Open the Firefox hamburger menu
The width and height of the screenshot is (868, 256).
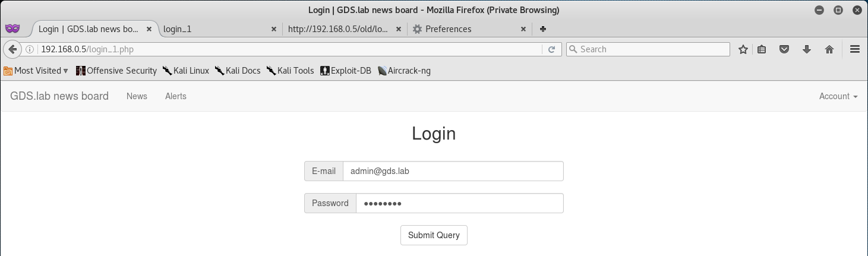[855, 50]
